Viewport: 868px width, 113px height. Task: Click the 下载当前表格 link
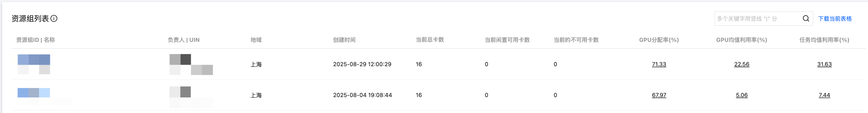(x=835, y=19)
